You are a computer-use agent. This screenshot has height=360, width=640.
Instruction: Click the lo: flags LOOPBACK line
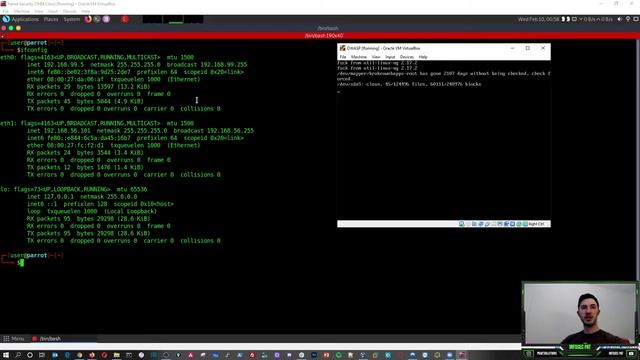(73, 189)
